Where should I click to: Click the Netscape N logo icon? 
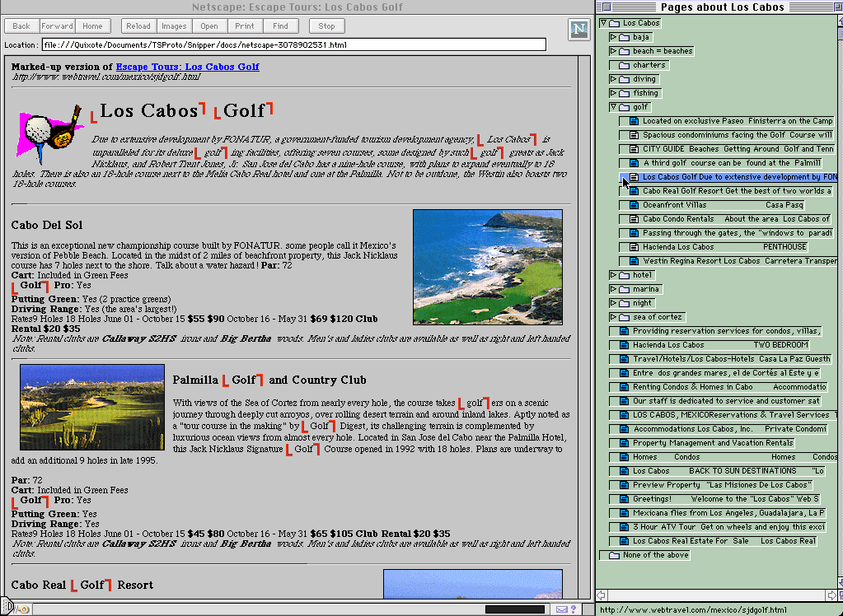pos(579,29)
